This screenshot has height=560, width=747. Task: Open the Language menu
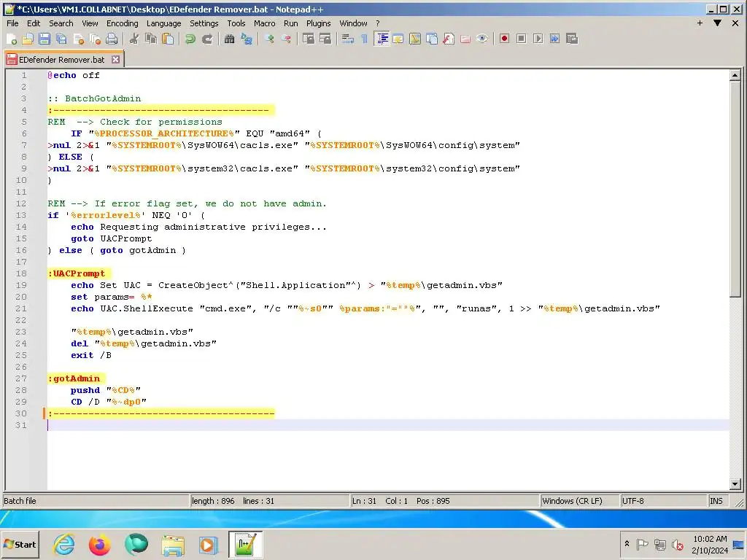163,23
